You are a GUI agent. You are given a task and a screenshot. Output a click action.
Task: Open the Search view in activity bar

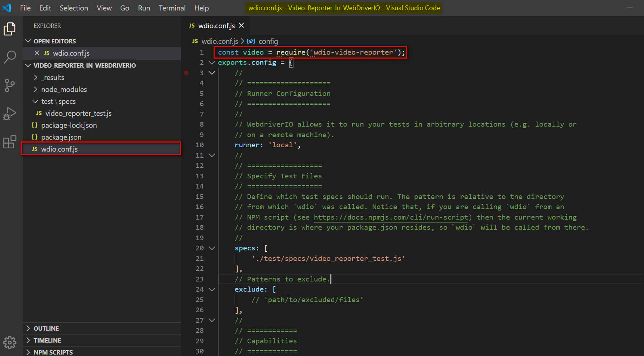10,57
